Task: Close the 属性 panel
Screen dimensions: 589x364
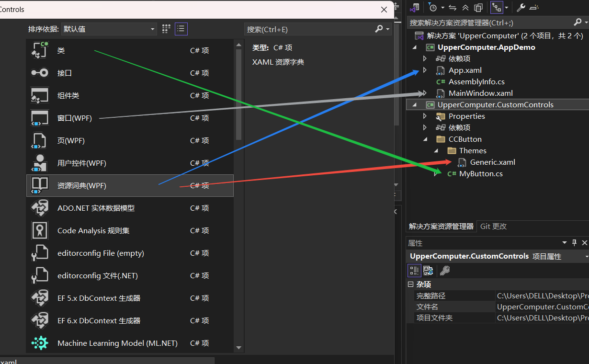Action: tap(585, 243)
